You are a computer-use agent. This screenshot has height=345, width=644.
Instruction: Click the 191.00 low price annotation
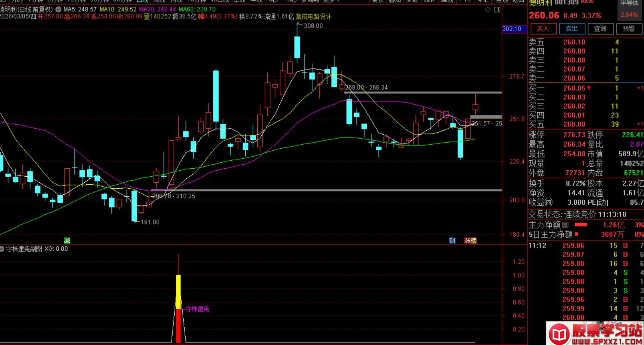click(x=149, y=222)
